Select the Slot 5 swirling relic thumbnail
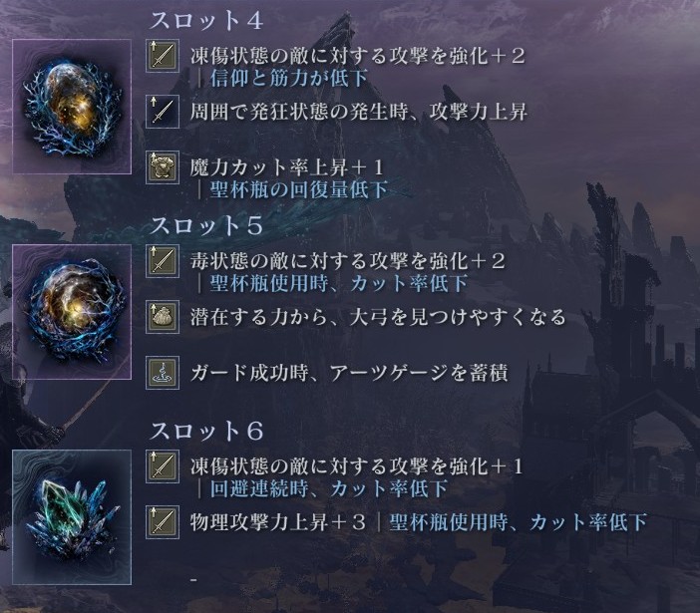 72,312
